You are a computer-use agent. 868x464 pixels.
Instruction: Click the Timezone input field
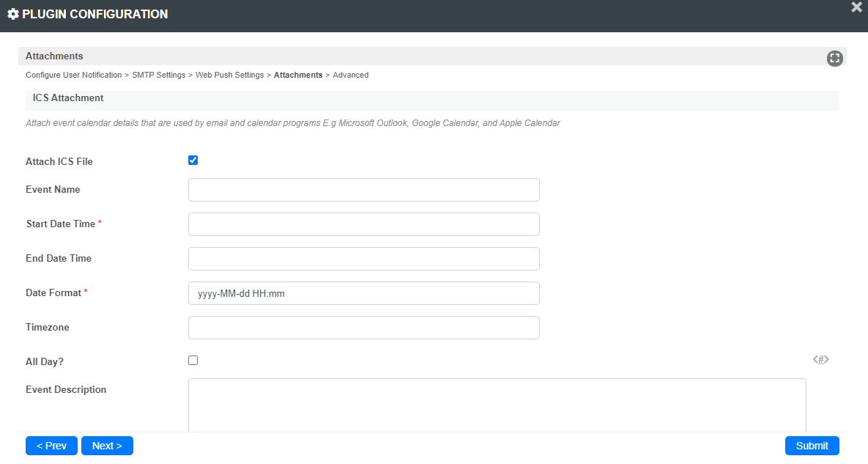tap(364, 328)
